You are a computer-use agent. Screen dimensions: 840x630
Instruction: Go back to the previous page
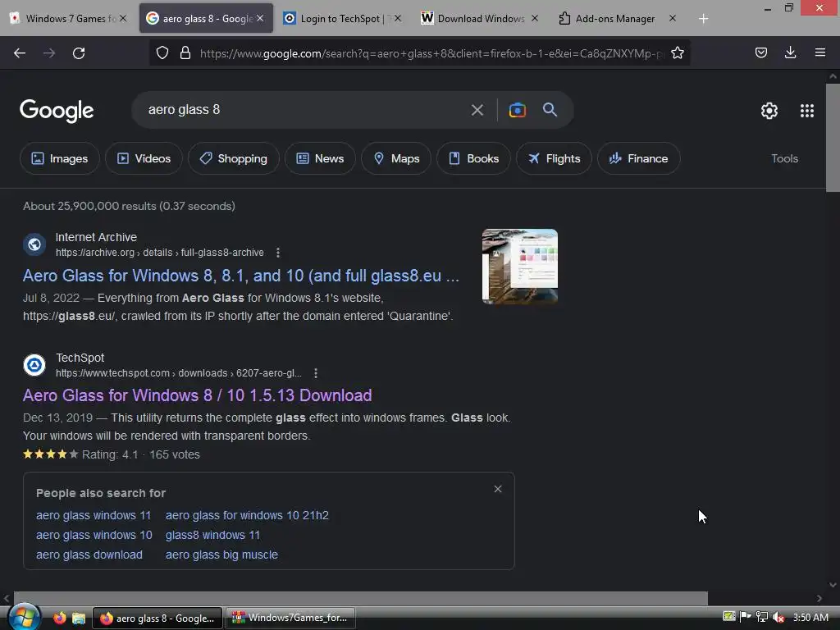click(20, 53)
